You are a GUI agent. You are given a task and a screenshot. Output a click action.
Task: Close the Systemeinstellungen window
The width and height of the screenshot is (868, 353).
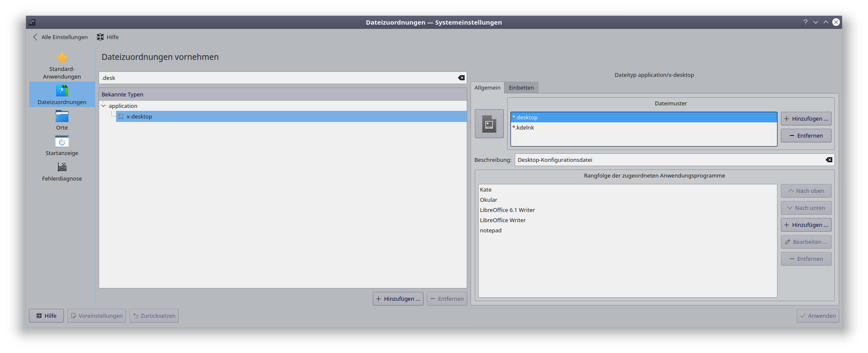click(836, 22)
